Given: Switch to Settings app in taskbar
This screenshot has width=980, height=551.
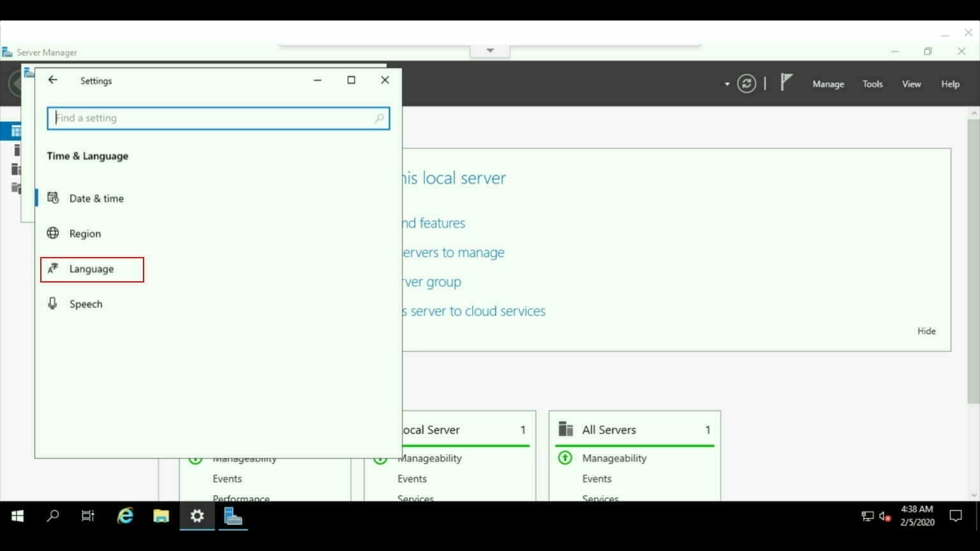Looking at the screenshot, I should pos(197,517).
